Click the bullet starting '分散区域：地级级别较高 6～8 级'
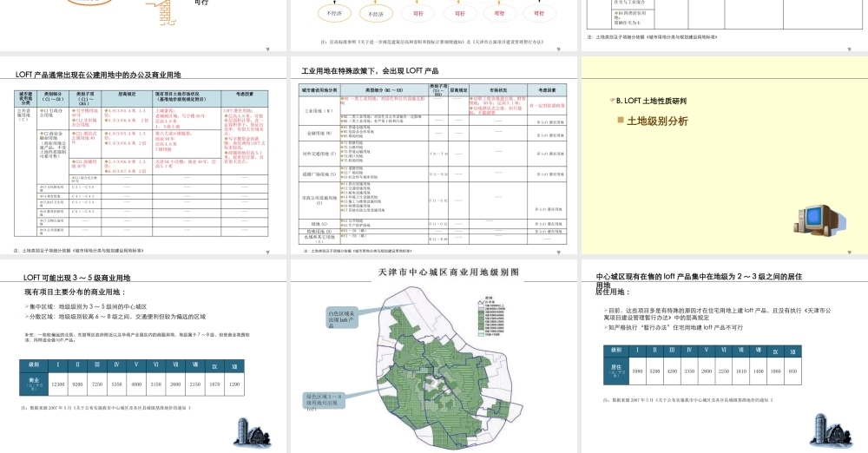Viewport: 868px width, 453px height. (x=115, y=317)
